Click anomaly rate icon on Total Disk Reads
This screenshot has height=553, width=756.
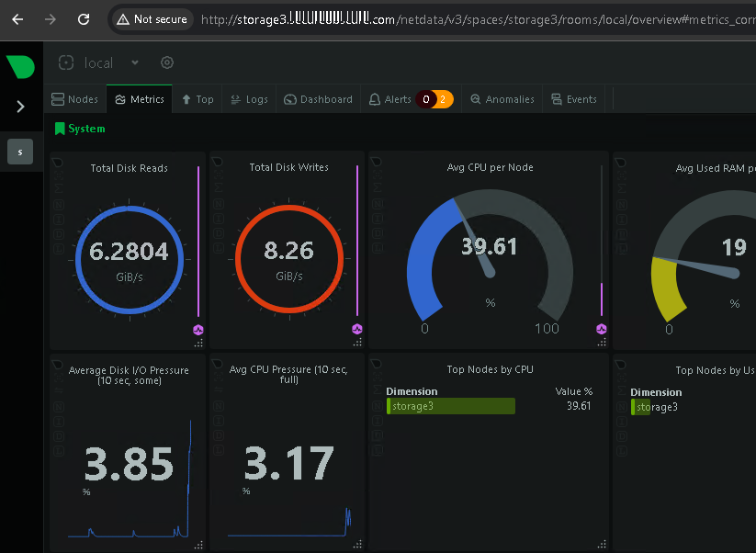pyautogui.click(x=199, y=330)
